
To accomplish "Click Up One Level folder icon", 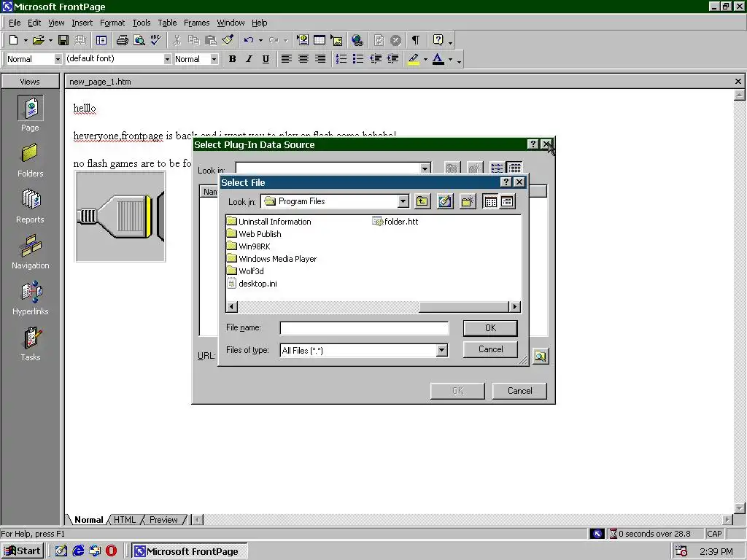I will pos(422,201).
